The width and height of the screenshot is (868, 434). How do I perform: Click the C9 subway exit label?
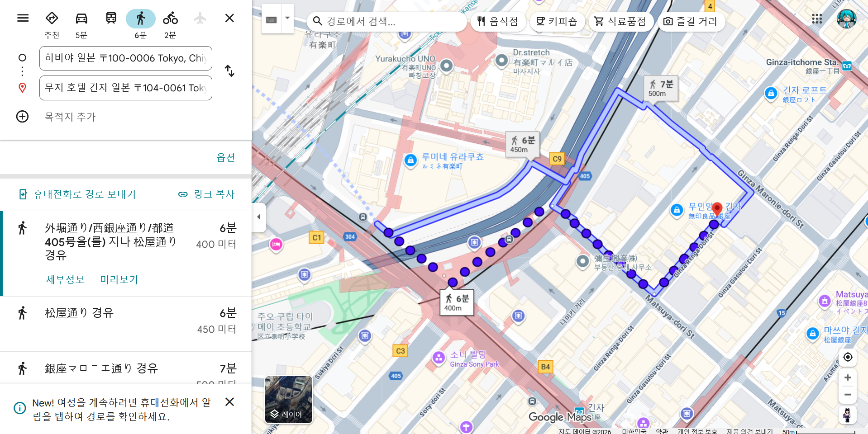[557, 159]
